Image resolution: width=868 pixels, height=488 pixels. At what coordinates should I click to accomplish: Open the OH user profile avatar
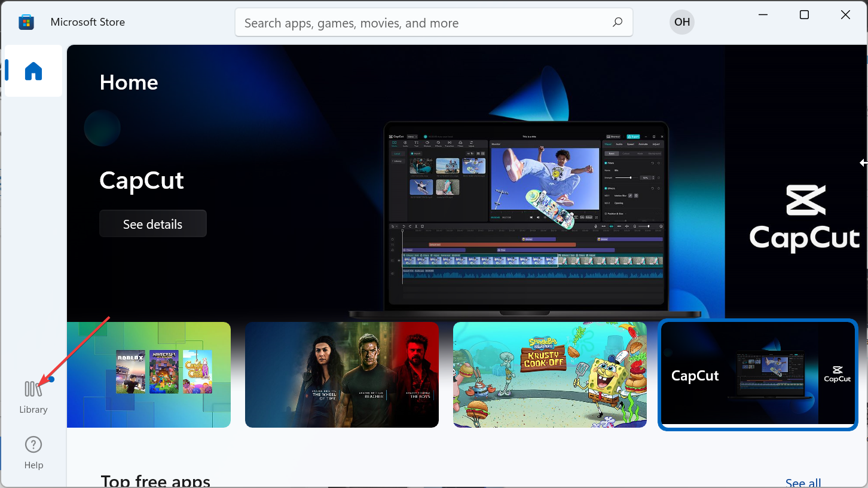click(x=682, y=23)
